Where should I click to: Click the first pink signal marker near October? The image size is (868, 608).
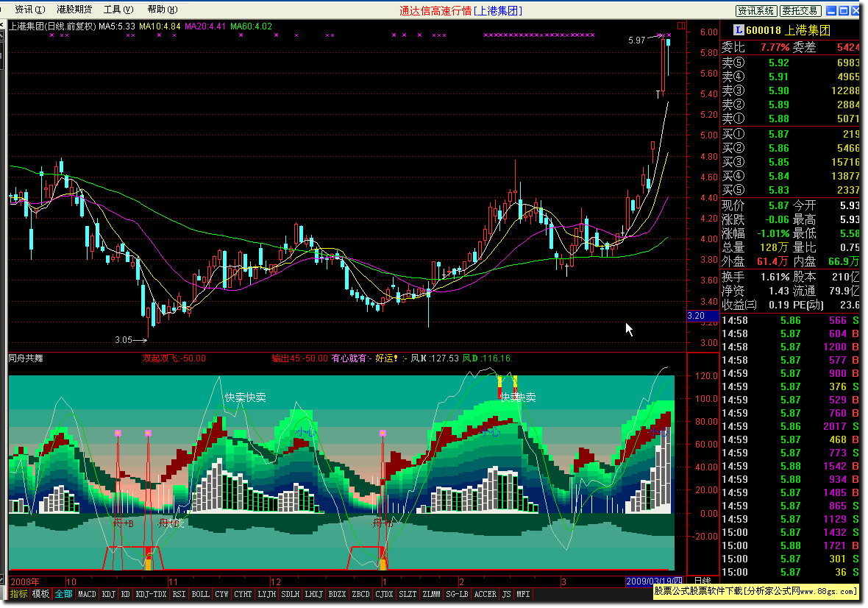click(118, 433)
